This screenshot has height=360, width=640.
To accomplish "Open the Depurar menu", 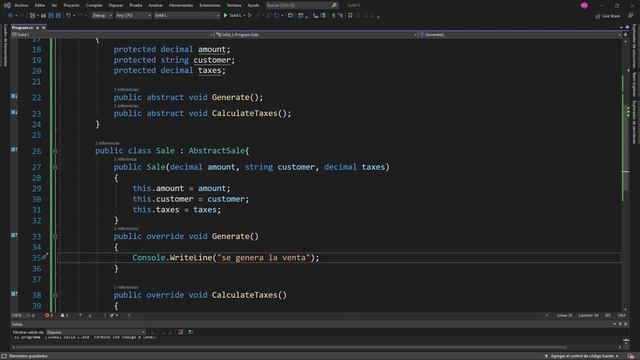I will point(116,5).
